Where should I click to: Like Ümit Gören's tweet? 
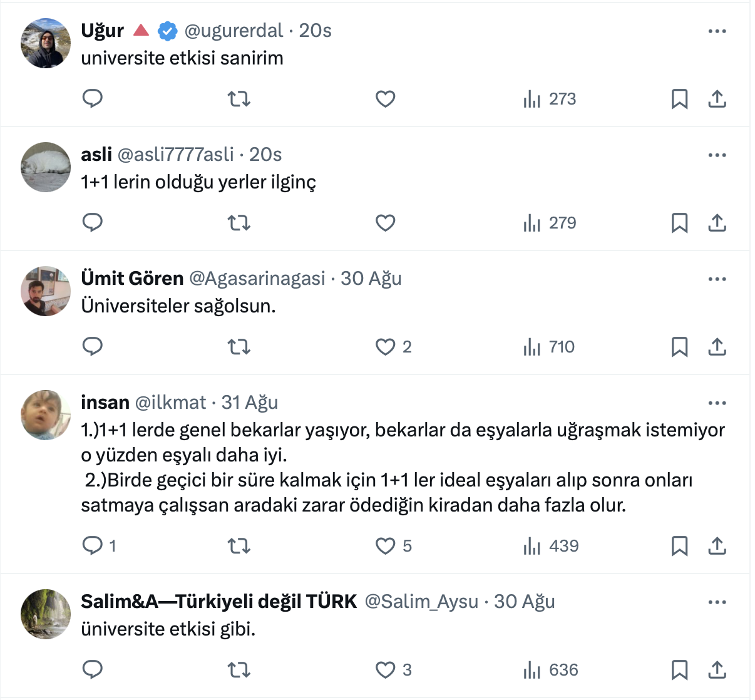click(386, 347)
